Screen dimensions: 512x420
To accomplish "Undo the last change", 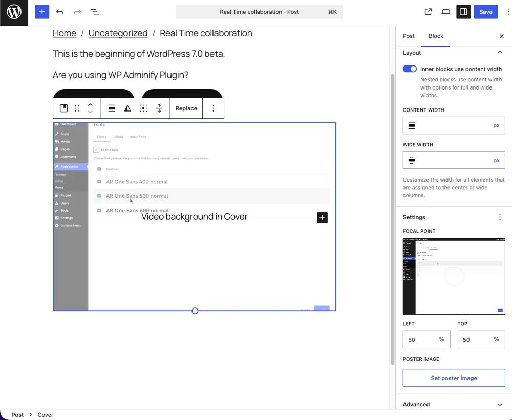I will click(60, 12).
